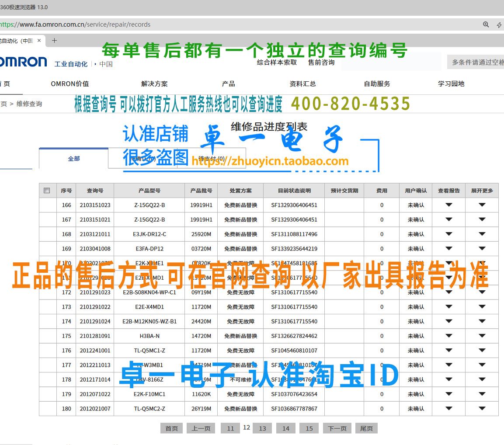Click the 中国 region link
The width and height of the screenshot is (504, 445).
106,64
